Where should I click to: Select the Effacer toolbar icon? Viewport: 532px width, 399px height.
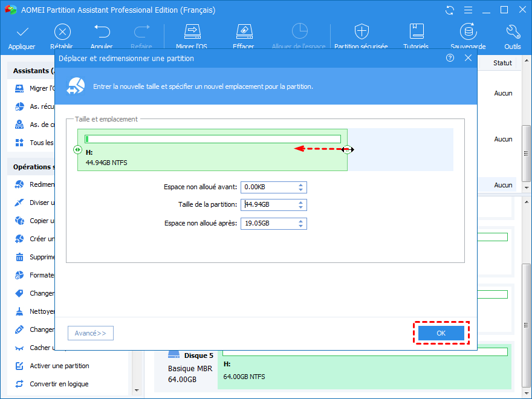click(244, 31)
